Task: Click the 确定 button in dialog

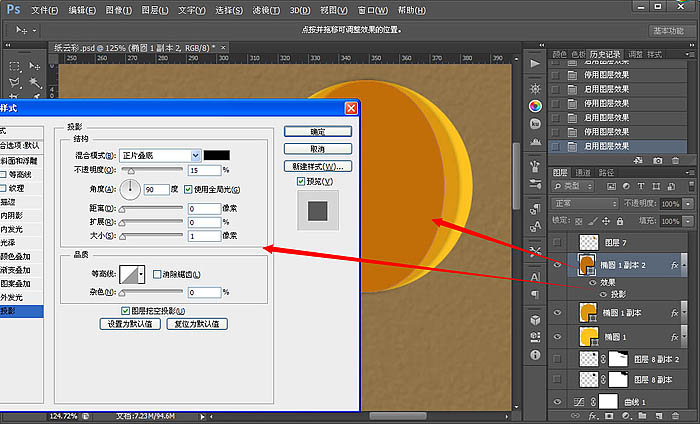Action: tap(318, 131)
